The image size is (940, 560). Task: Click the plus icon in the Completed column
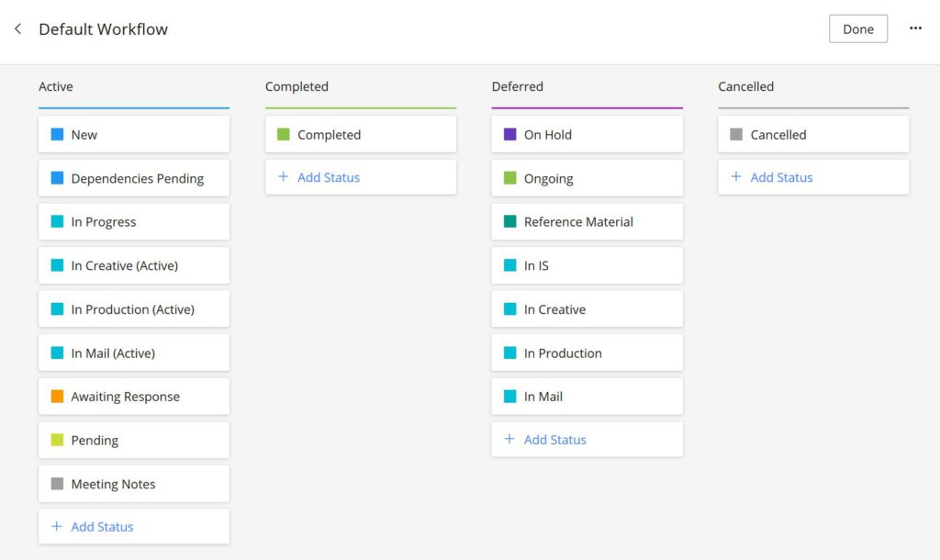click(282, 177)
